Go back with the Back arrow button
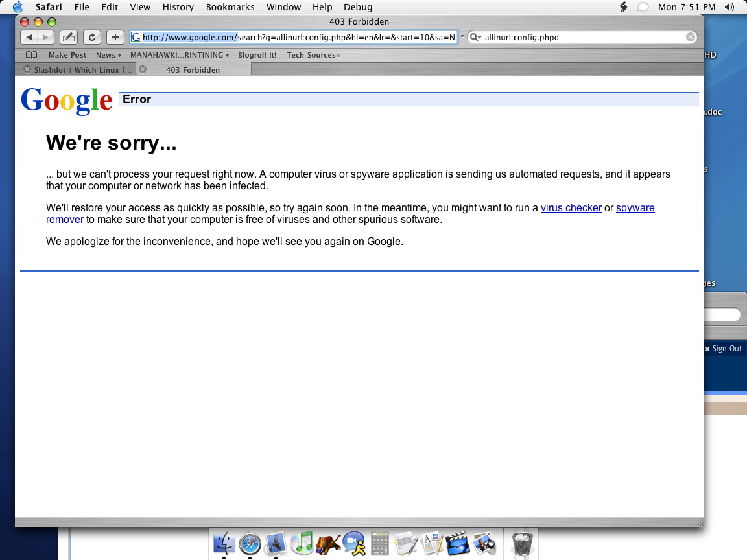Image resolution: width=747 pixels, height=560 pixels. pyautogui.click(x=29, y=37)
